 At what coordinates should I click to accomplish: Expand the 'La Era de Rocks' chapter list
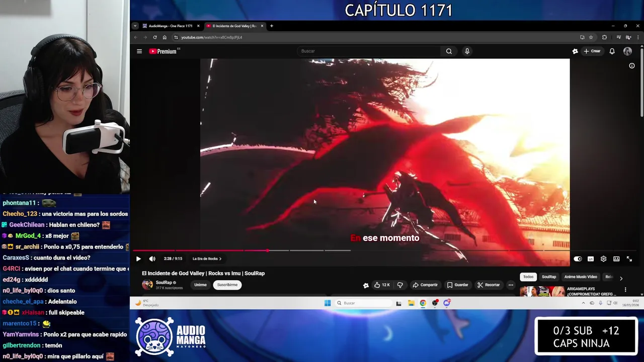coord(207,259)
